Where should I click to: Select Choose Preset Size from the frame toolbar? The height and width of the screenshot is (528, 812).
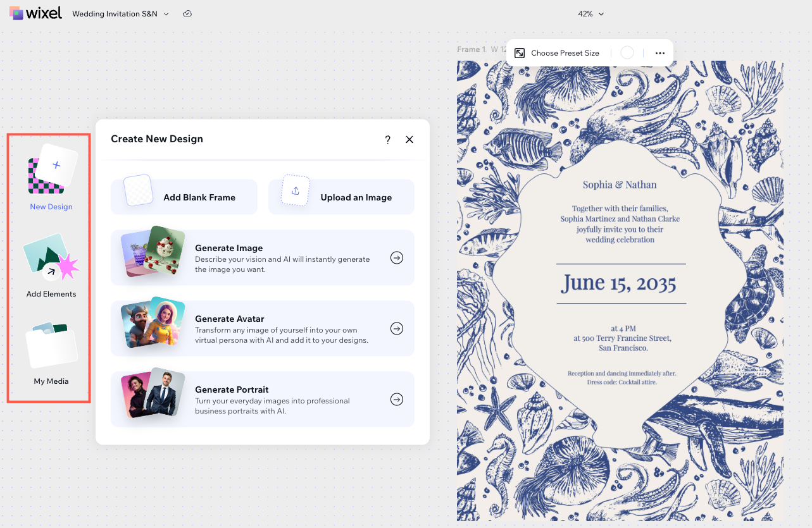[565, 52]
